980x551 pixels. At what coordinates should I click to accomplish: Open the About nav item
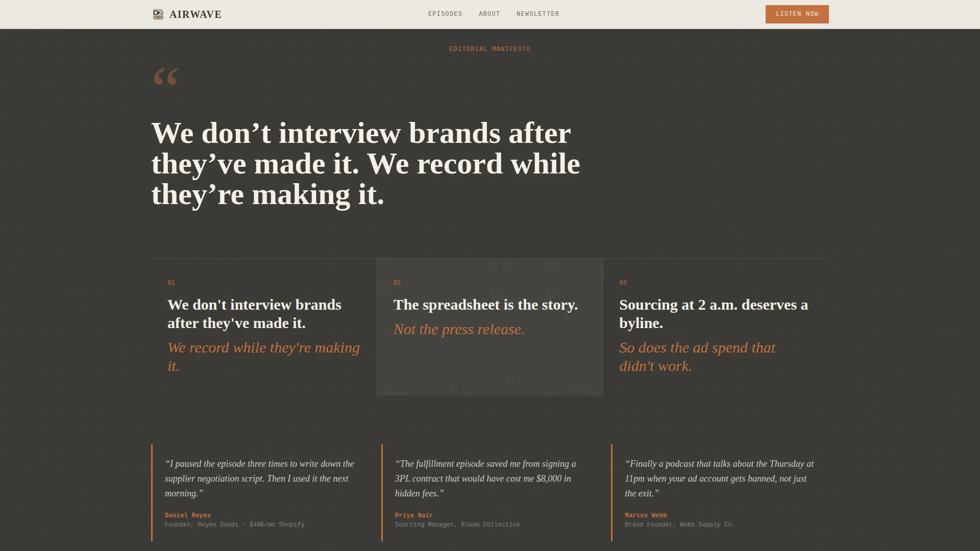pyautogui.click(x=489, y=14)
